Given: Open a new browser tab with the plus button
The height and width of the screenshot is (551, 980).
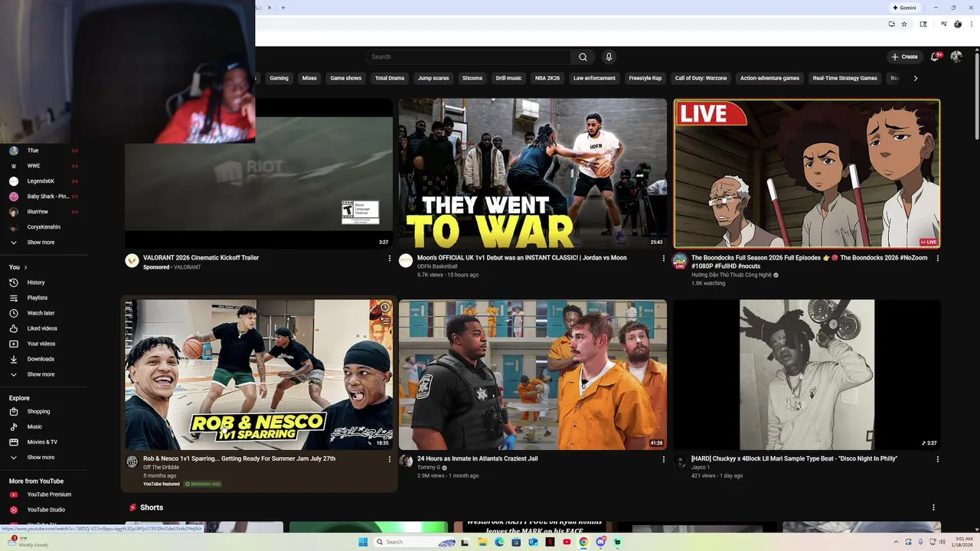Looking at the screenshot, I should [283, 8].
